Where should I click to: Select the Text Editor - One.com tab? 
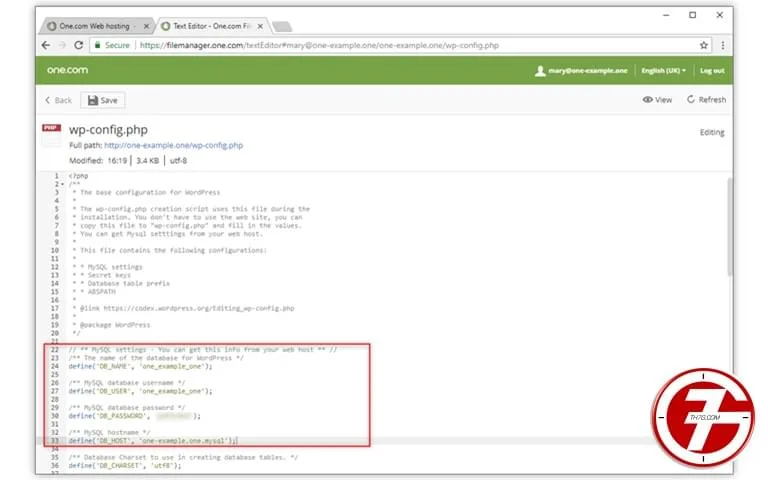[x=212, y=26]
